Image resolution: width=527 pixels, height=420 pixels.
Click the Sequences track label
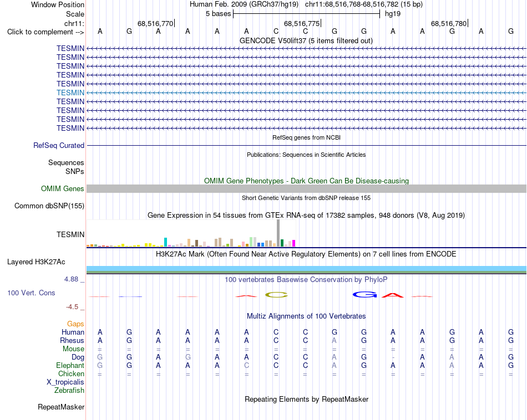[66, 163]
